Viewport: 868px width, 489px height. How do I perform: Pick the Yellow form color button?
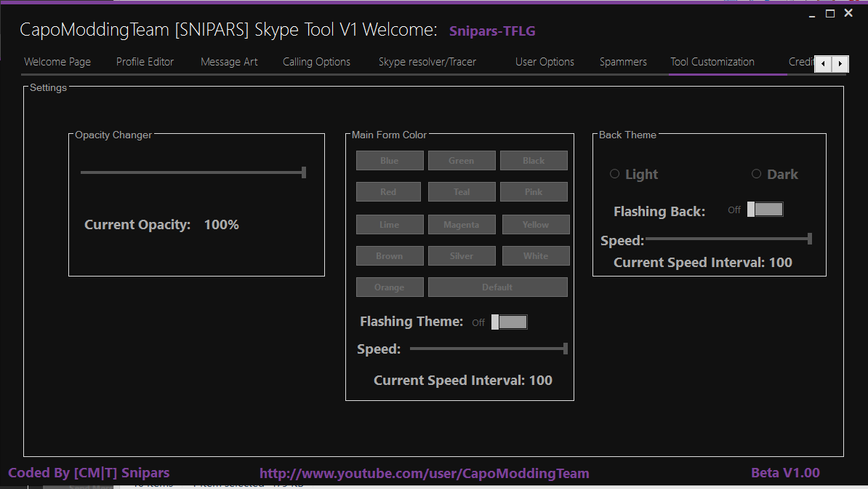click(x=536, y=225)
